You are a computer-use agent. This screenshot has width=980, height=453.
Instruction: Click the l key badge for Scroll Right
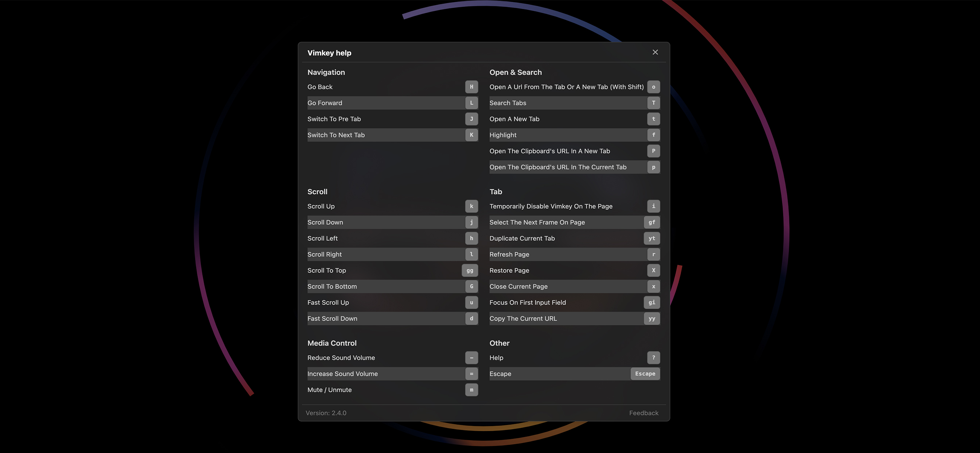click(x=471, y=254)
